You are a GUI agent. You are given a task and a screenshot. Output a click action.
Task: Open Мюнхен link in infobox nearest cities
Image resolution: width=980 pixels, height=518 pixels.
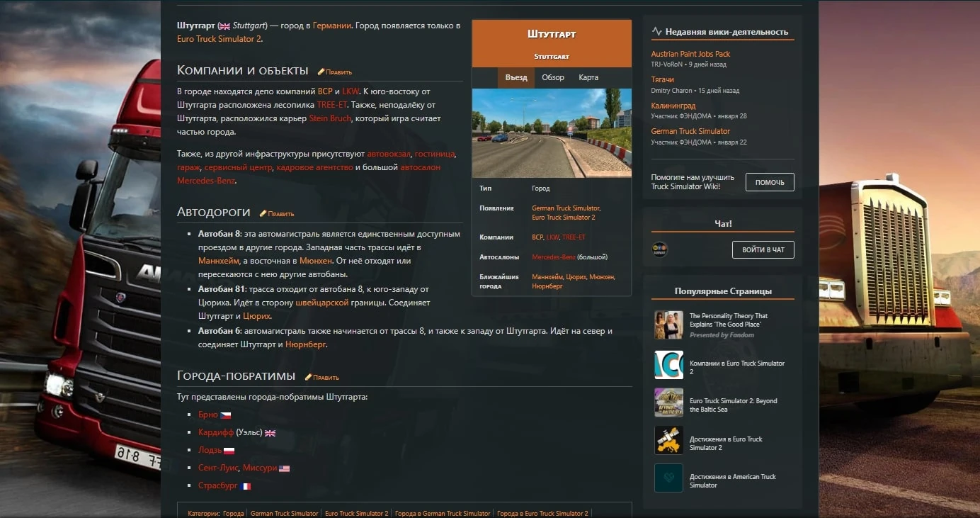coord(602,277)
